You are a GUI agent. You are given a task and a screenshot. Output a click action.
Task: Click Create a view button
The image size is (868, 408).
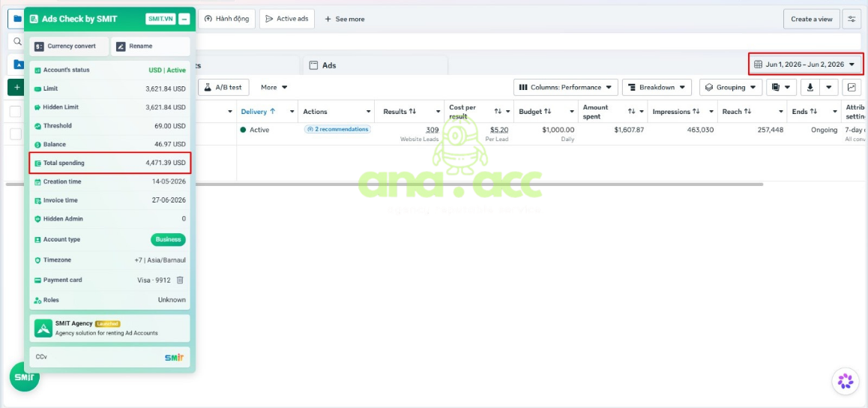(x=812, y=19)
